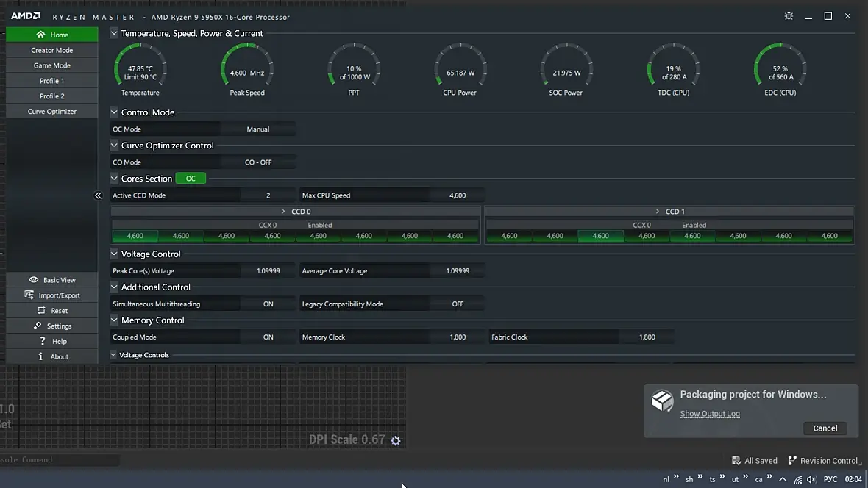The width and height of the screenshot is (868, 488).
Task: Collapse Curve Optimizer Control section
Action: [114, 146]
